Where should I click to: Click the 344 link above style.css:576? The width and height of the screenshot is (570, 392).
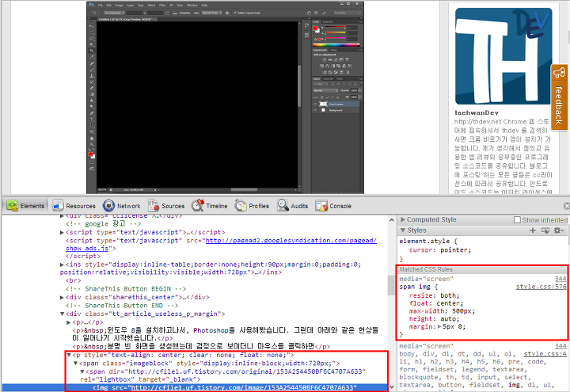point(560,279)
